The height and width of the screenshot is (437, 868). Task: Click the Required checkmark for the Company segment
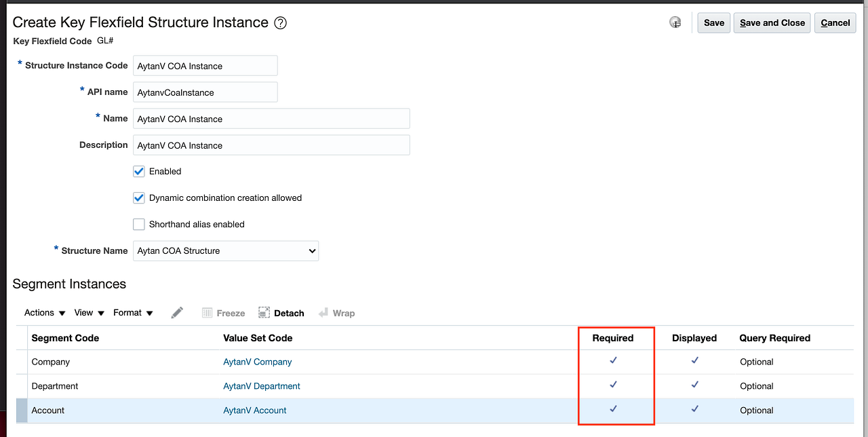coord(614,360)
